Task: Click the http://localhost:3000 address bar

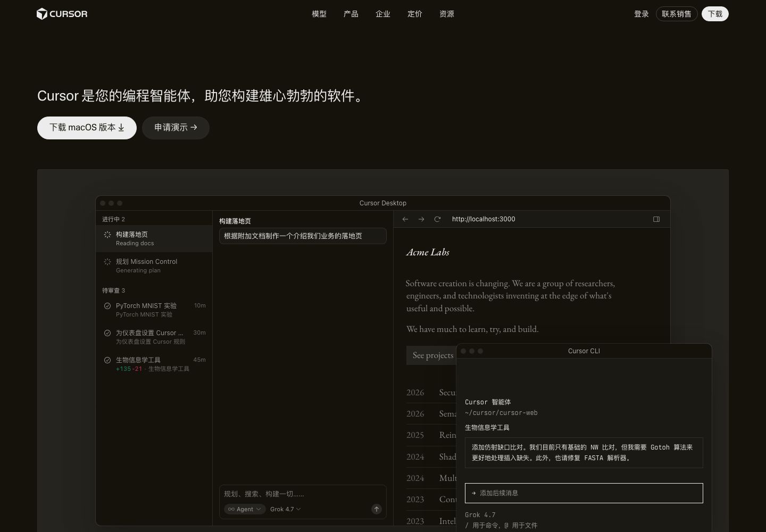Action: pyautogui.click(x=484, y=219)
